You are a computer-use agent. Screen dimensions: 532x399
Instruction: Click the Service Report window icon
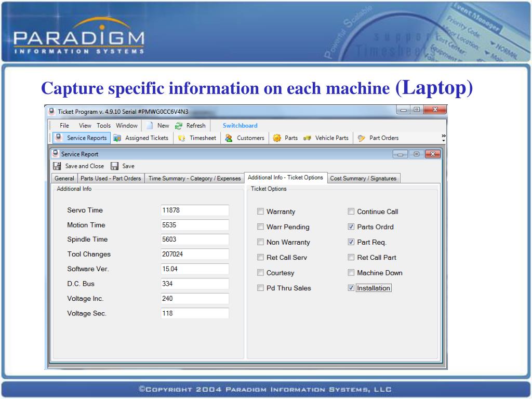pyautogui.click(x=55, y=154)
